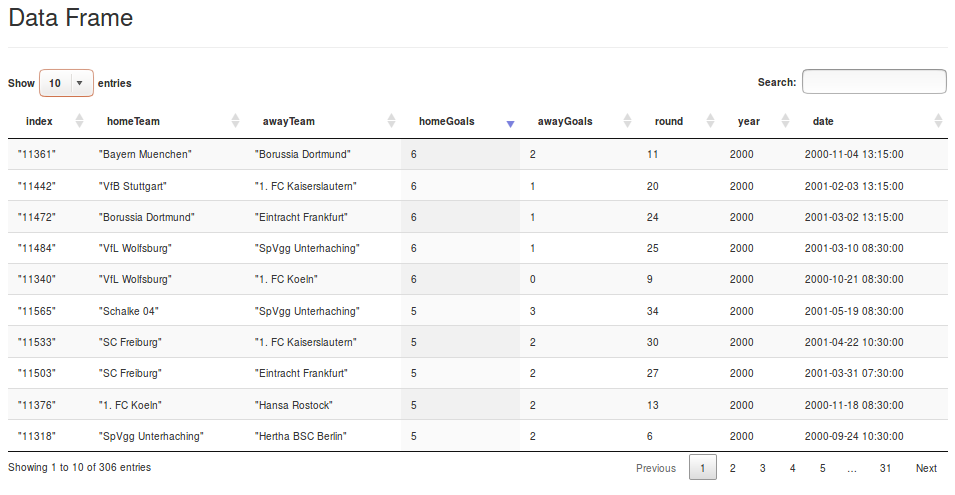This screenshot has width=955, height=495.
Task: Click the date column sort arrows
Action: (938, 121)
